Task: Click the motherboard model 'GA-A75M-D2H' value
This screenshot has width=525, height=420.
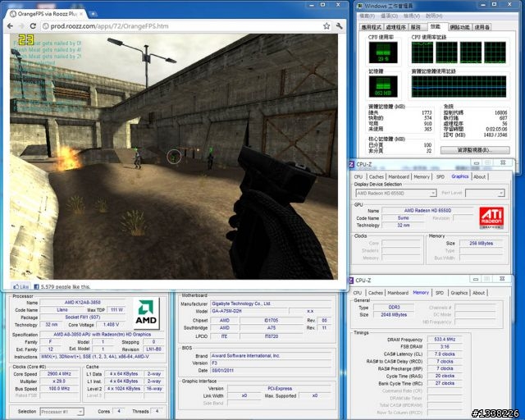Action: coord(249,311)
